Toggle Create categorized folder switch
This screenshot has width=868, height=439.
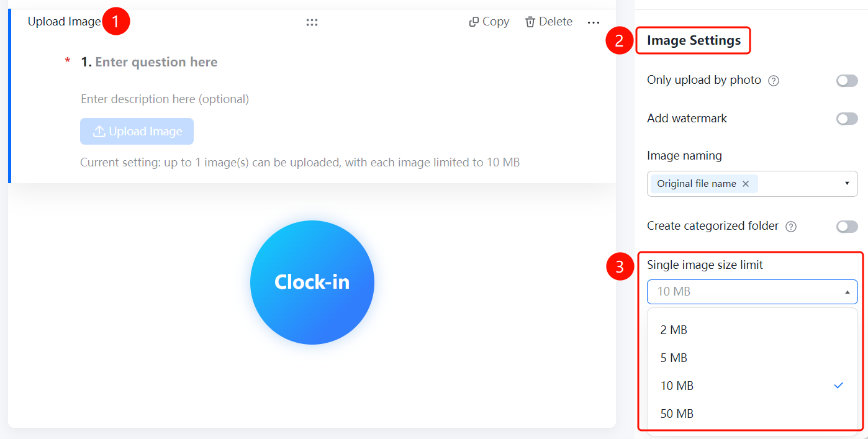pyautogui.click(x=847, y=227)
